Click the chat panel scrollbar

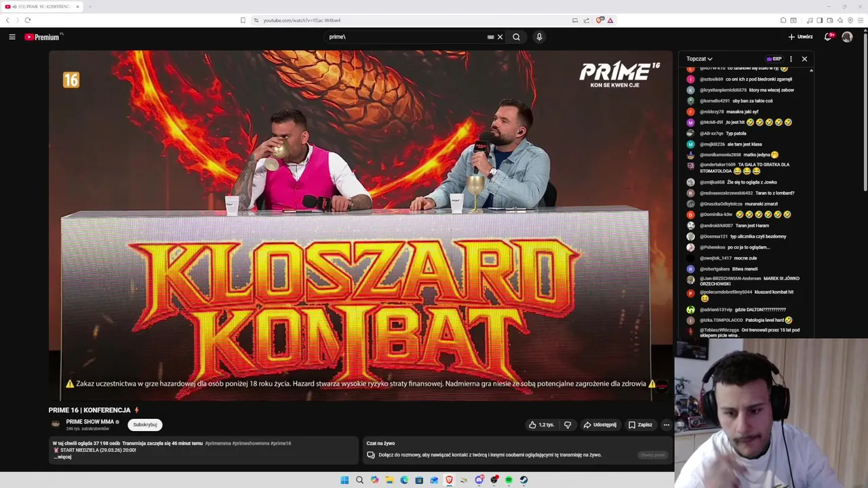point(811,203)
